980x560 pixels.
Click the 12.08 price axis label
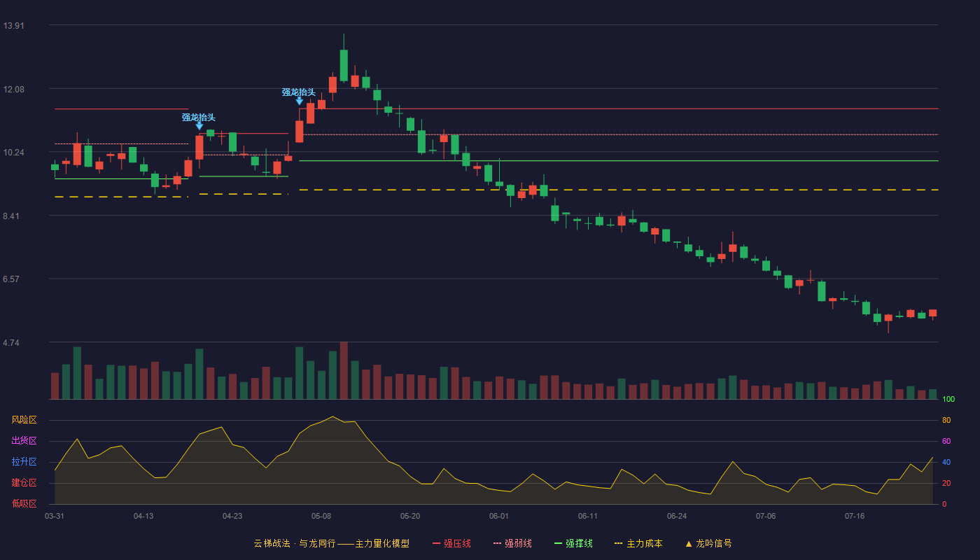[14, 90]
